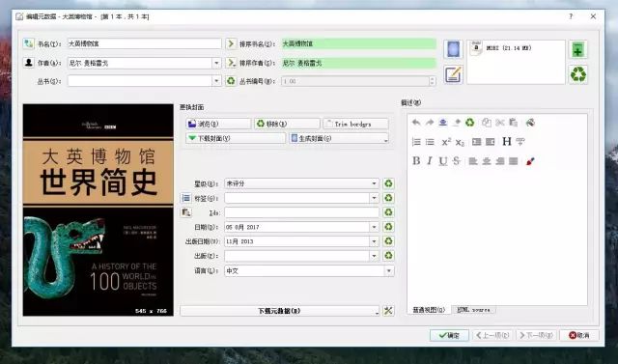Clear the rating using its recycle icon
The height and width of the screenshot is (364, 618).
click(x=388, y=183)
